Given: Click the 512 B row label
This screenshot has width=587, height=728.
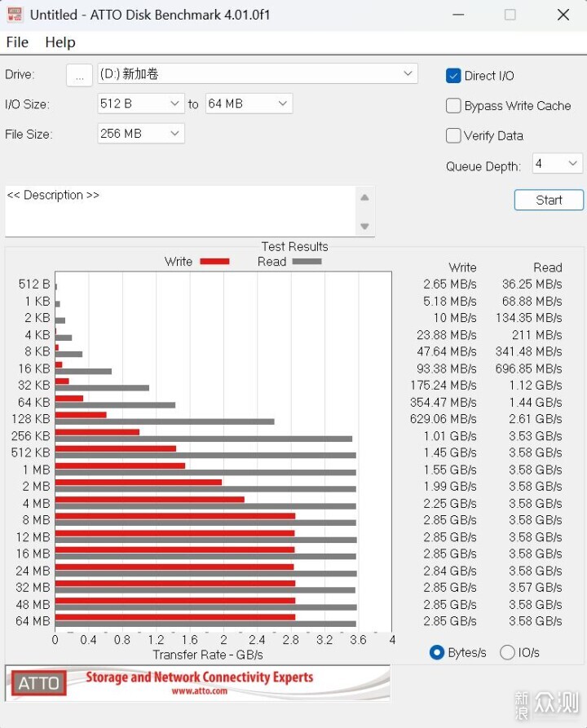Looking at the screenshot, I should (x=34, y=285).
